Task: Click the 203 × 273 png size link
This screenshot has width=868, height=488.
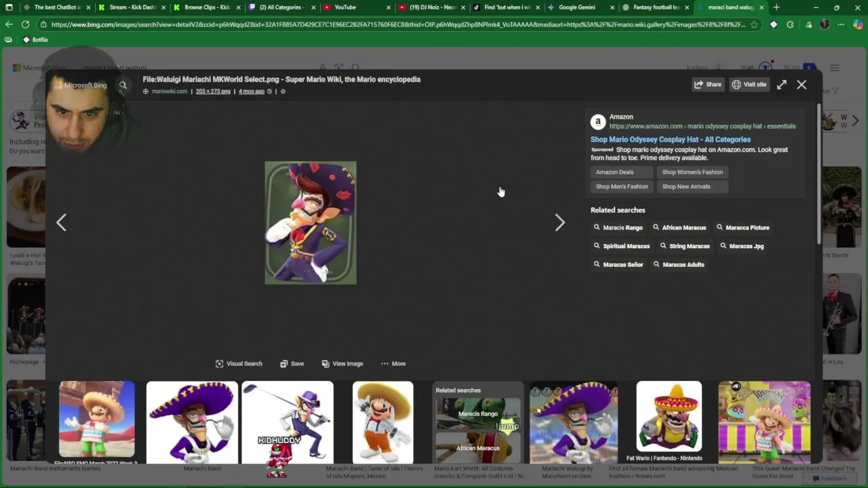Action: [213, 91]
